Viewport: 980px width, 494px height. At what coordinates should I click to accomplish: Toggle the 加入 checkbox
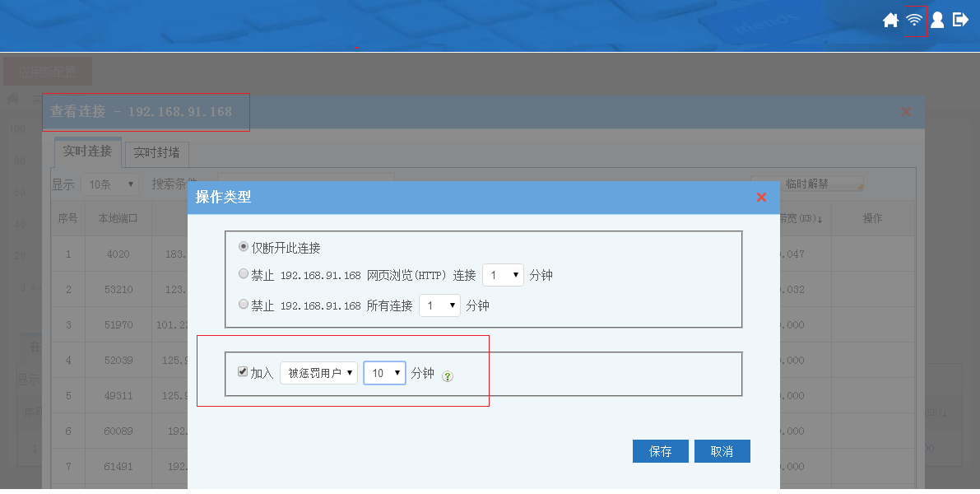coord(243,372)
